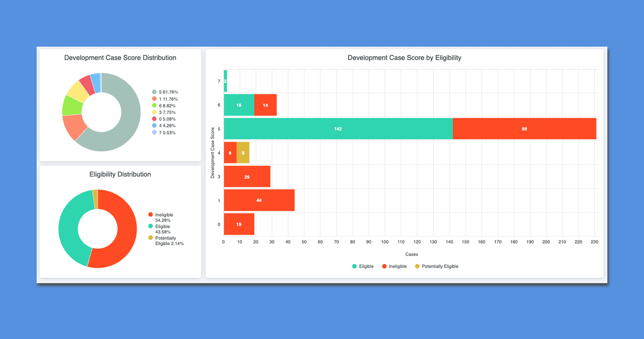Toggle the Eligible legend item in bar chart

coord(363,266)
